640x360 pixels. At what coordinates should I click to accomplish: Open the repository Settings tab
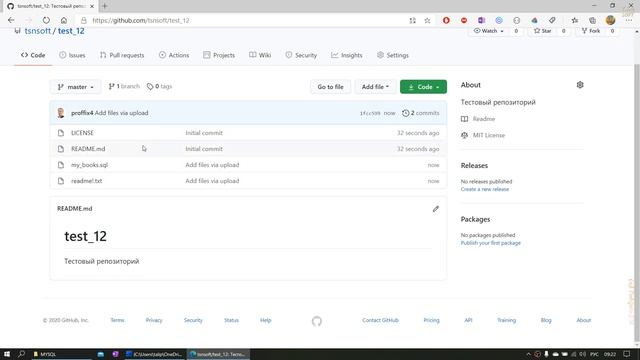click(393, 55)
